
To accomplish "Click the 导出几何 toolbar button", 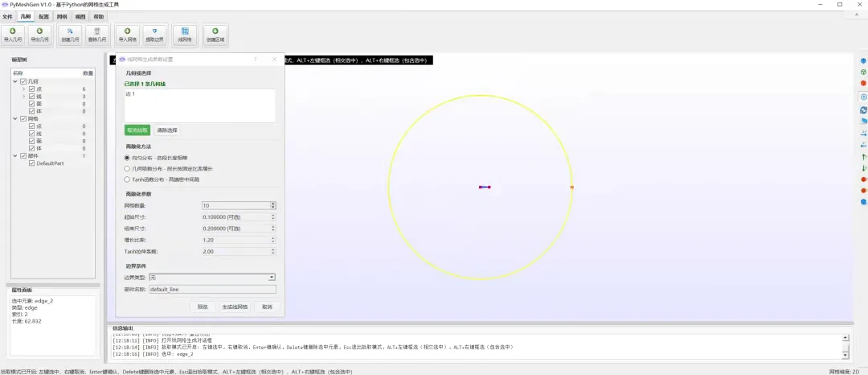I will pos(39,35).
